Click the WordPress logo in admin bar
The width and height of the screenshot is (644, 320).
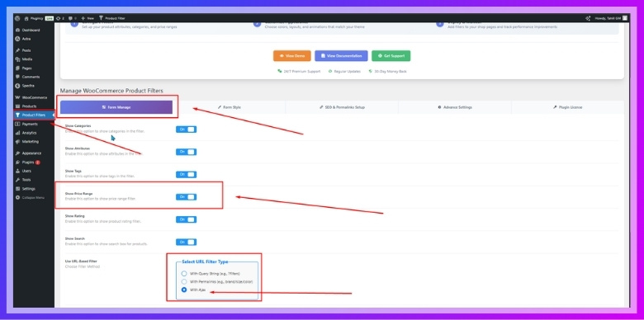coord(17,18)
